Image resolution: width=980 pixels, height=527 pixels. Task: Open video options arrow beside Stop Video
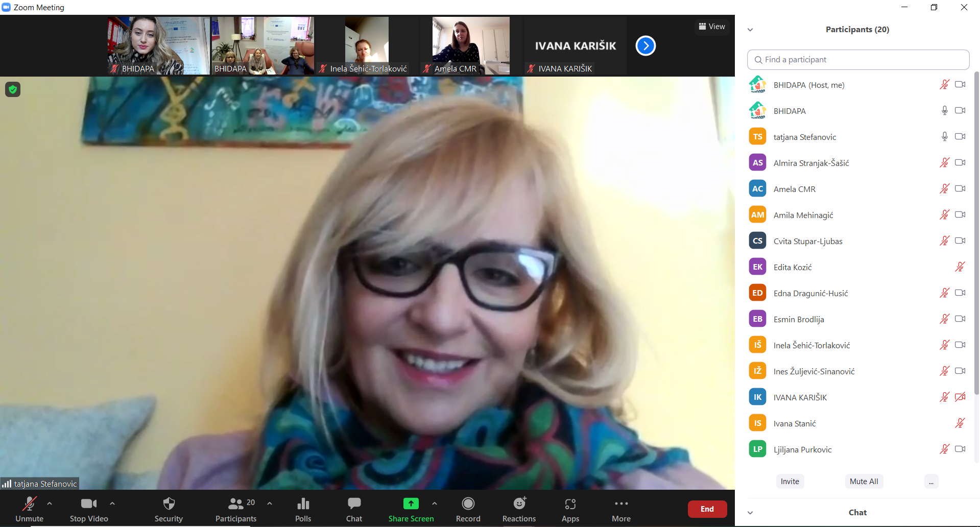112,504
